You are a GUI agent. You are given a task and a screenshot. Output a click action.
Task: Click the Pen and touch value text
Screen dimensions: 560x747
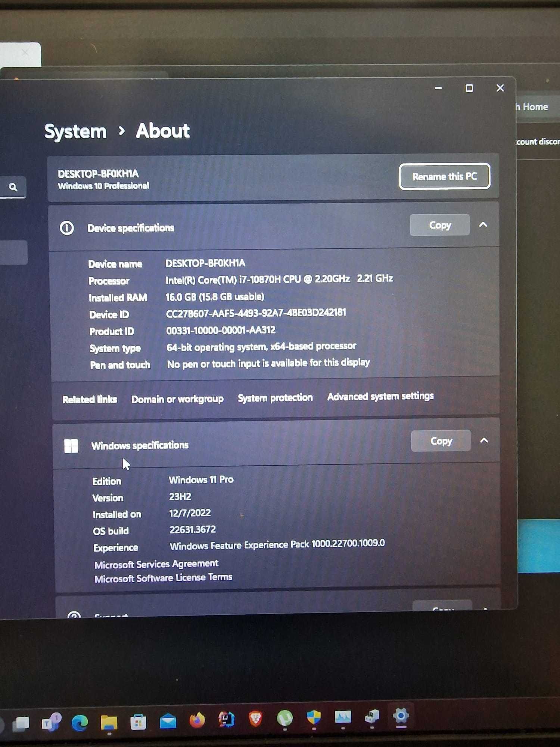268,363
